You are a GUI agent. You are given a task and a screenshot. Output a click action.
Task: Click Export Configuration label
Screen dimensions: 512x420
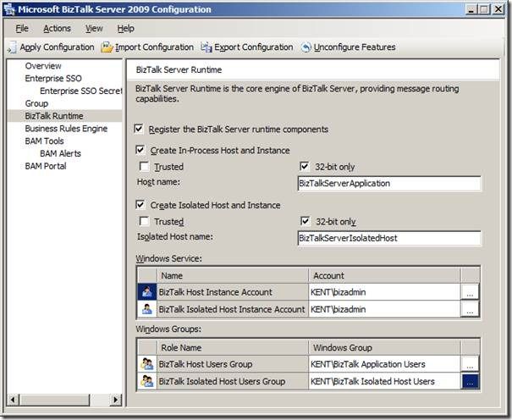point(253,47)
